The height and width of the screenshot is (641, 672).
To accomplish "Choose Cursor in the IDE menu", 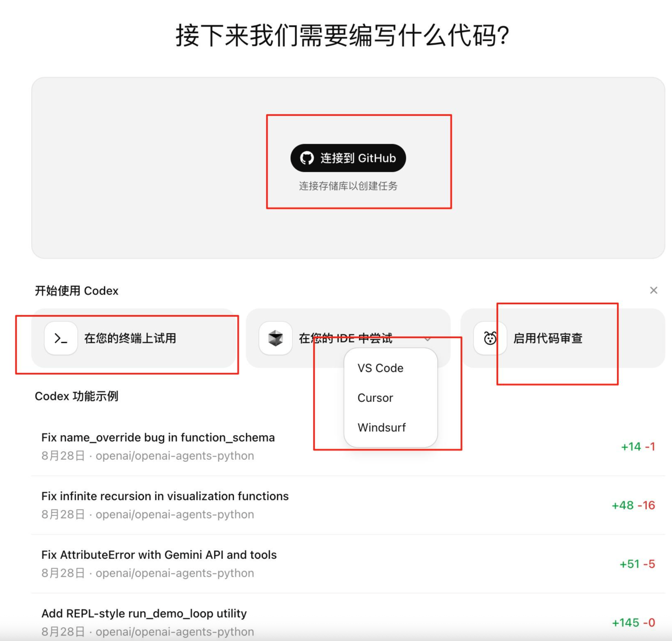I will click(375, 398).
